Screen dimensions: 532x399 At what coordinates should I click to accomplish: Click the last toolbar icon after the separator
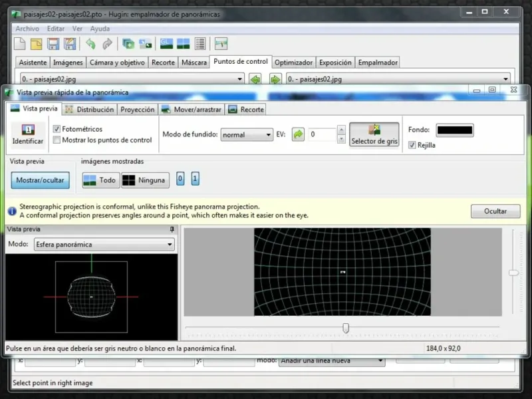221,44
